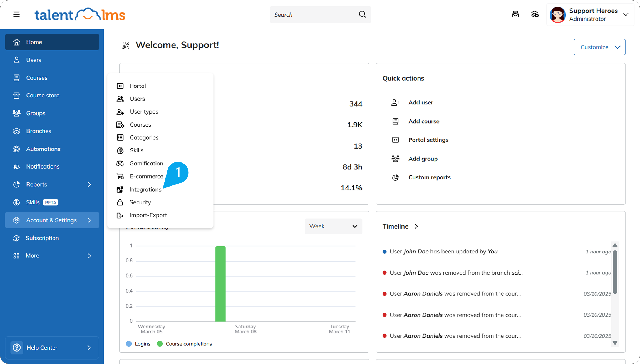
Task: Click the Integrations puzzle icon
Action: (x=120, y=189)
